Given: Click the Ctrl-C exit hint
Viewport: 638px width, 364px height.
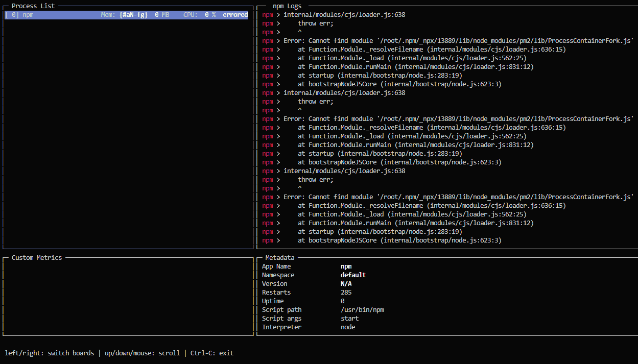Looking at the screenshot, I should [212, 353].
